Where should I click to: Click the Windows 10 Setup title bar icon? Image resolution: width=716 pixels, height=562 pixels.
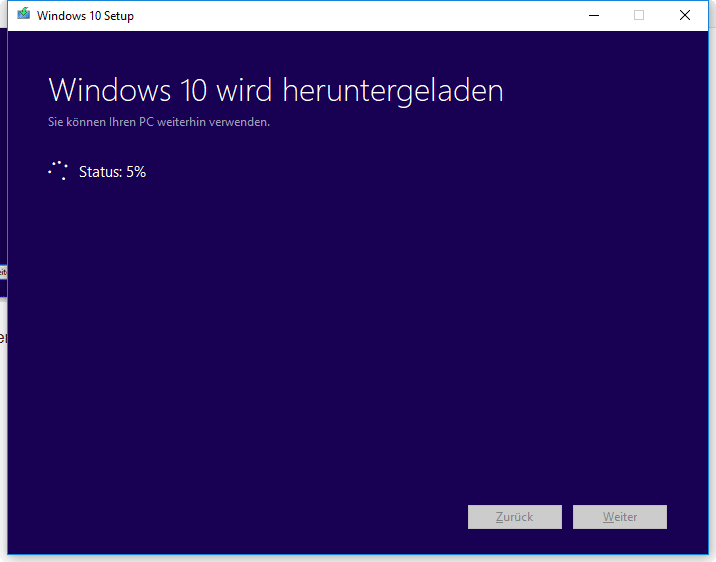click(24, 15)
